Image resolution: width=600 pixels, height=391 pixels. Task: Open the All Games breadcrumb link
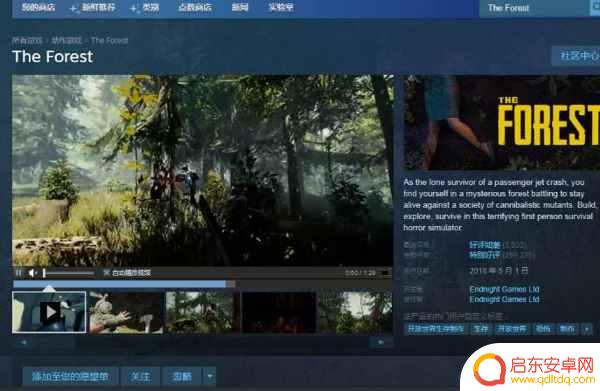(x=27, y=40)
